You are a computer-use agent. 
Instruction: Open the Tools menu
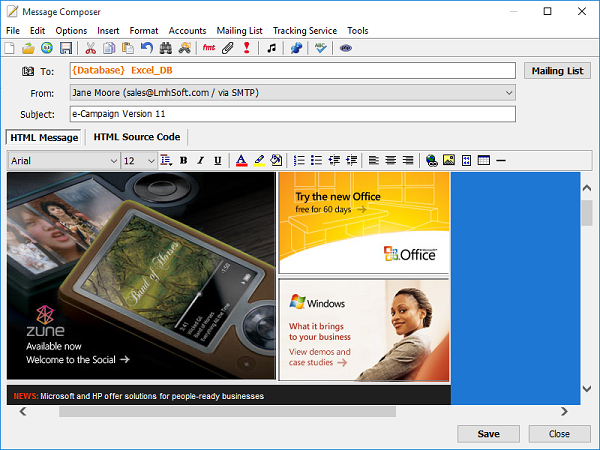point(357,31)
